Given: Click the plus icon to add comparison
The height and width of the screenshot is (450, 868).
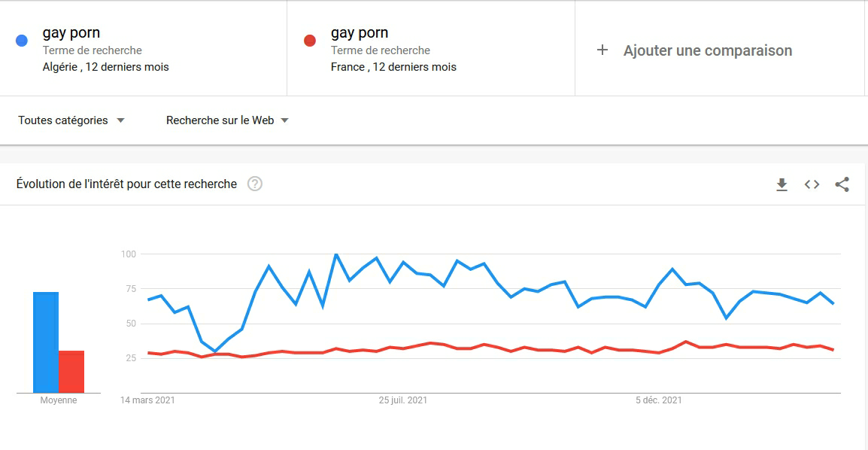Looking at the screenshot, I should (602, 50).
